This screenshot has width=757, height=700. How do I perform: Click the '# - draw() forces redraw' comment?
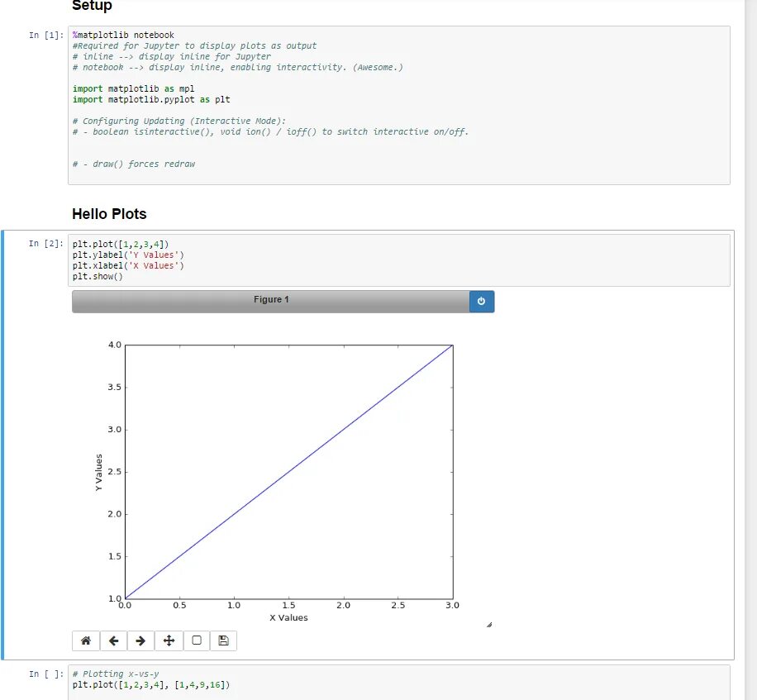[134, 164]
